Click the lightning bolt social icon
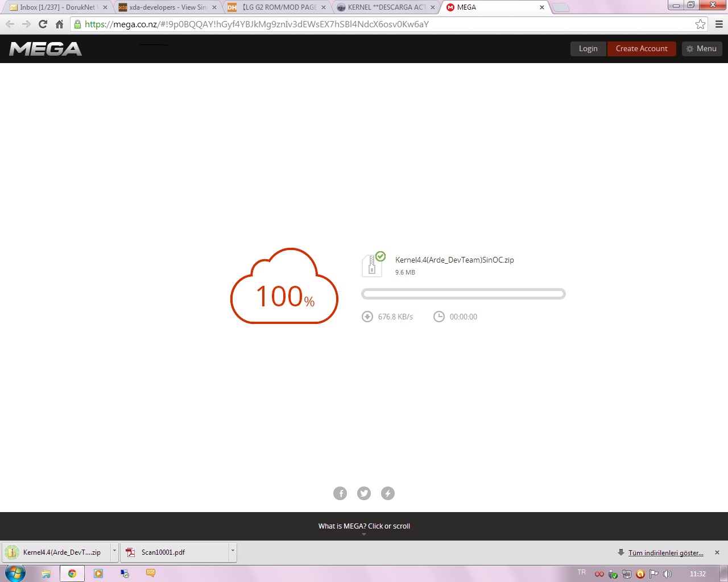This screenshot has width=728, height=582. click(388, 493)
